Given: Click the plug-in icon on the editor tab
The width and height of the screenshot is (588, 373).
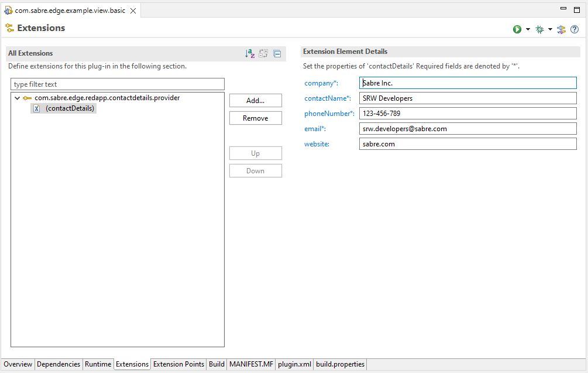Looking at the screenshot, I should [x=8, y=11].
